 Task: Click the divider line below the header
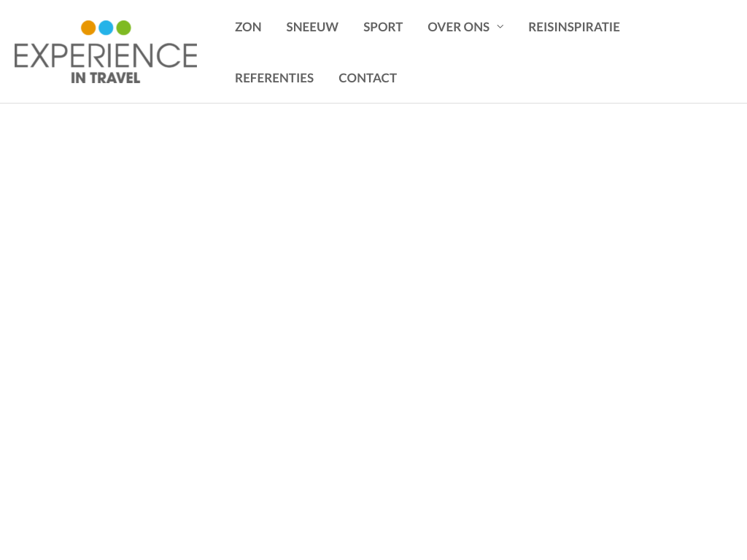pos(373,103)
